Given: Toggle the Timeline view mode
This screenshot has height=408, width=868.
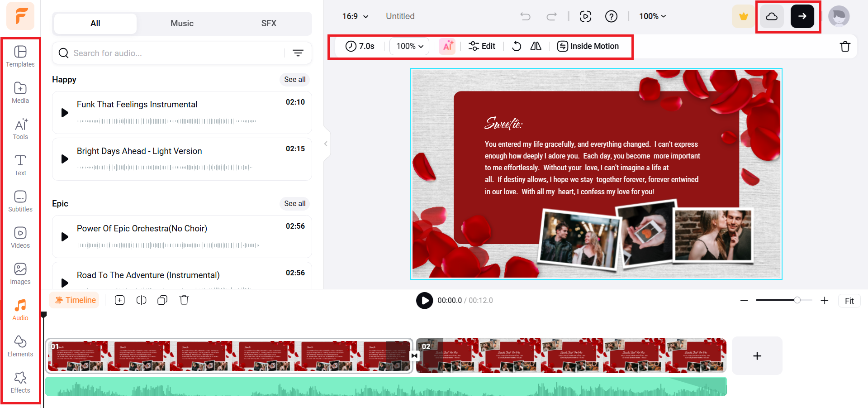Looking at the screenshot, I should (x=74, y=300).
